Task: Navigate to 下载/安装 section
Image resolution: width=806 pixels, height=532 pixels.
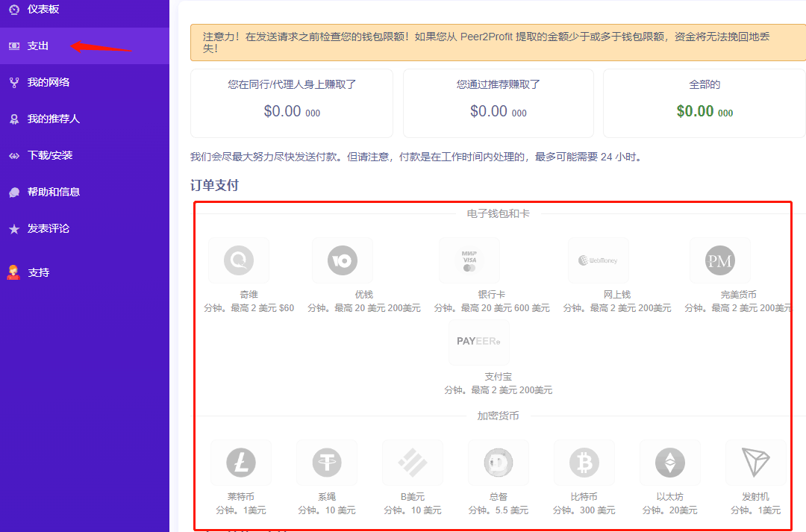Action: point(49,155)
